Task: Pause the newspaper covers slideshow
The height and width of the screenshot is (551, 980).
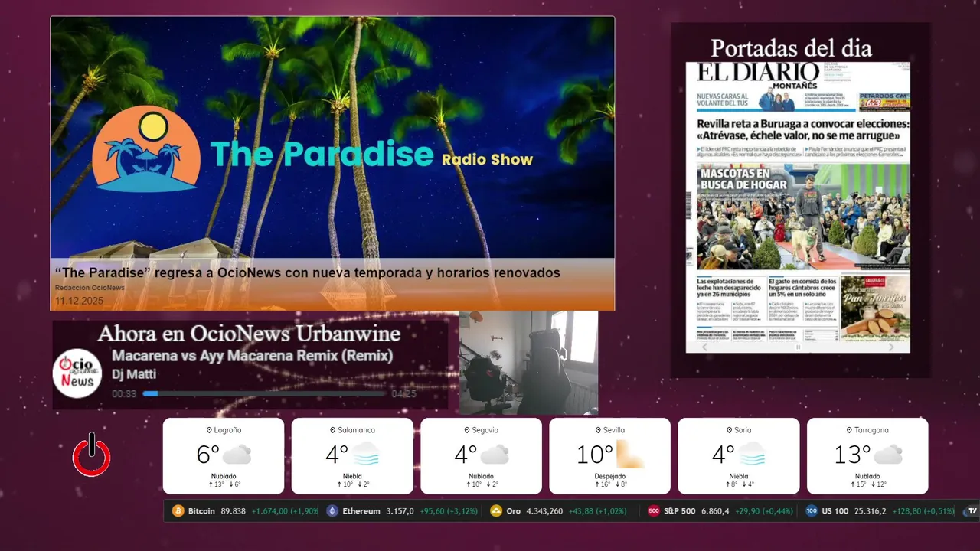Action: tap(798, 347)
